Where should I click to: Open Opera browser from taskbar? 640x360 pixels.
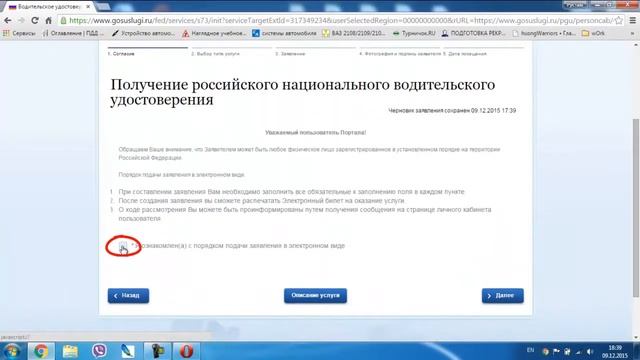187,351
